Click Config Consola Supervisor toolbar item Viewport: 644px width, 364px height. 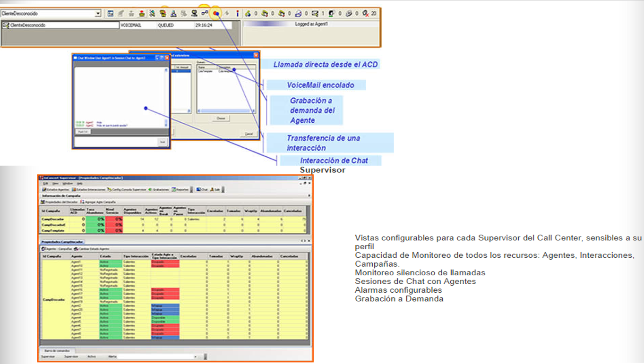(x=127, y=189)
